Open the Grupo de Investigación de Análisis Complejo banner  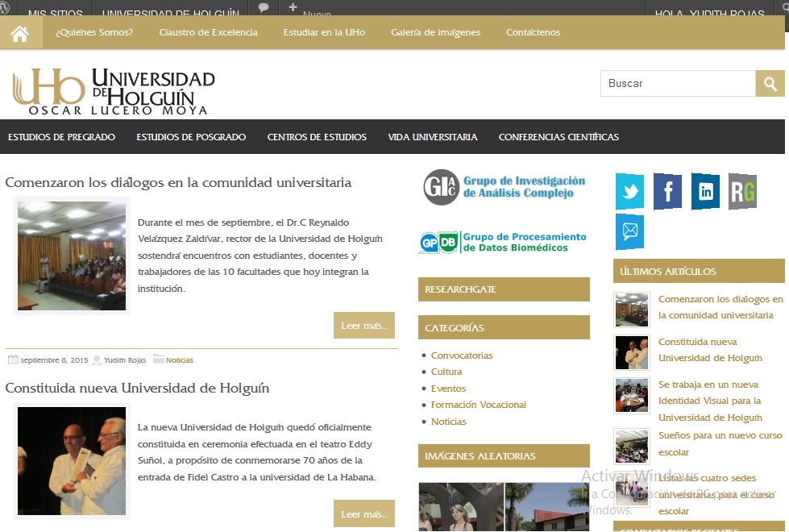[x=505, y=187]
